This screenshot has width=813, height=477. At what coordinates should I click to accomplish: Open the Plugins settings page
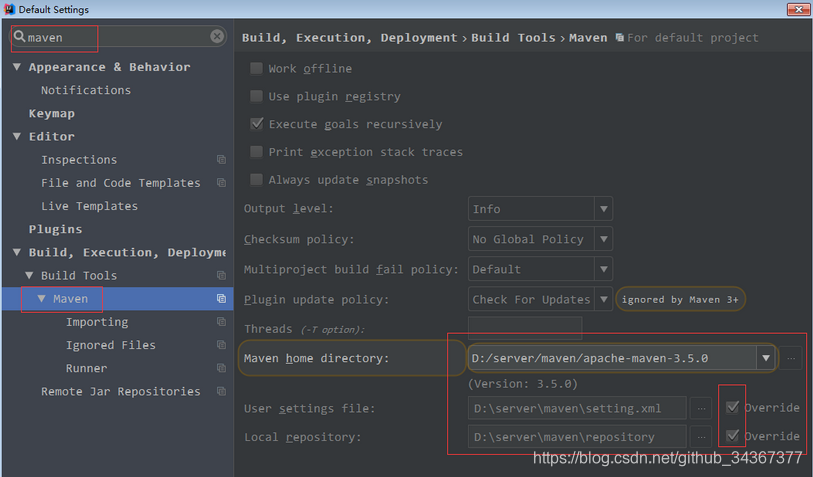[x=55, y=229]
